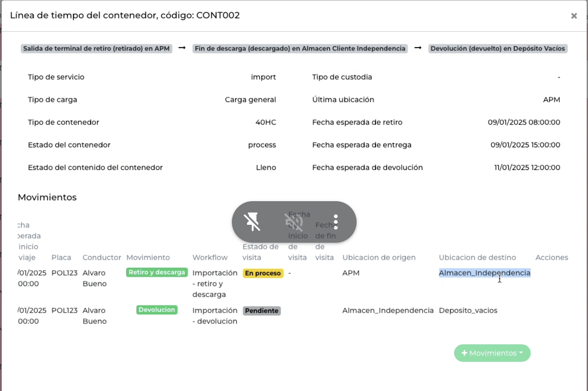The image size is (588, 391).
Task: Select the highlighted "Almacen_Independencia" destination text
Action: coord(484,272)
